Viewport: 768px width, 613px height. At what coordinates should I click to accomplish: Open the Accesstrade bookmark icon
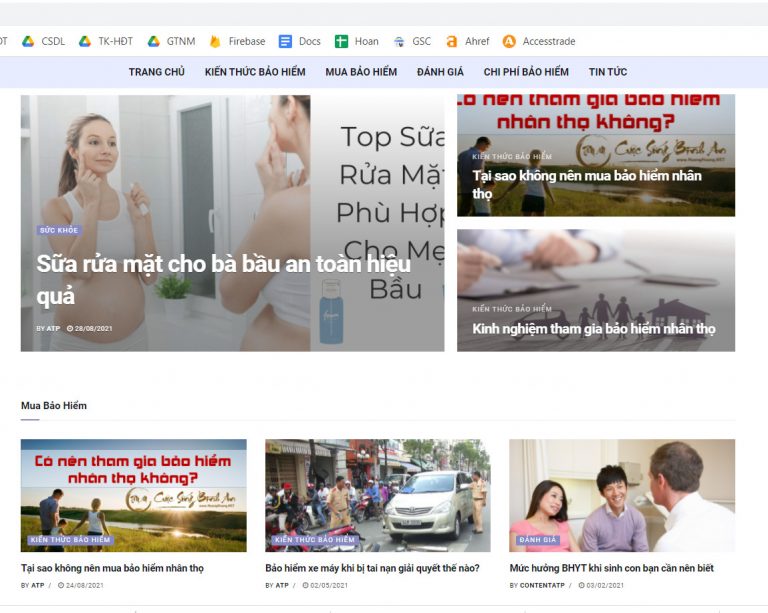tap(509, 42)
